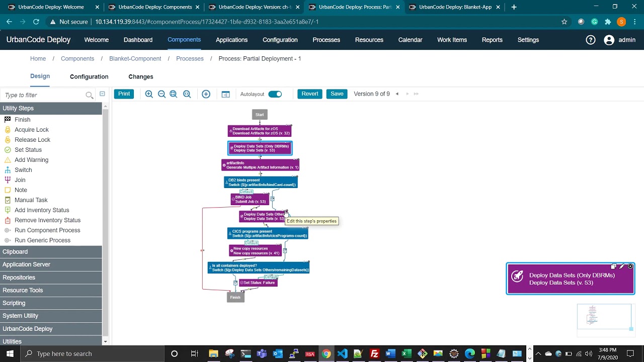This screenshot has width=644, height=362.
Task: Open the Resources menu
Action: [369, 40]
